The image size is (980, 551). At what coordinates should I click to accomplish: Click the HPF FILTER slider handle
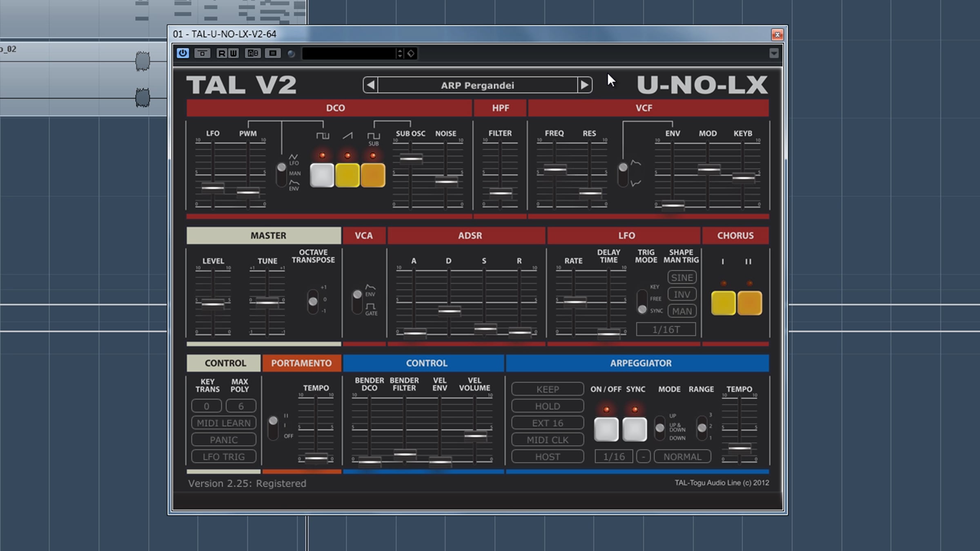click(x=500, y=193)
